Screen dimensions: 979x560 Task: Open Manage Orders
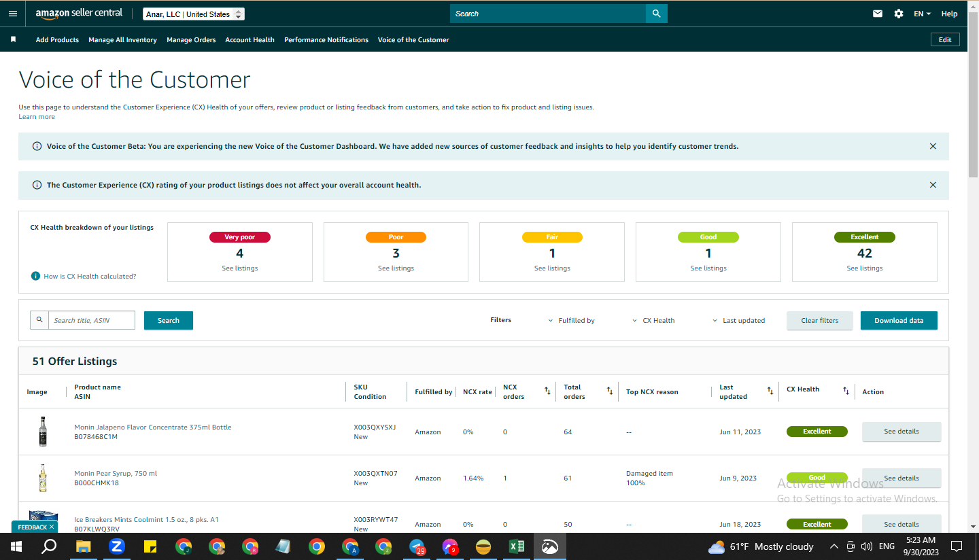(191, 39)
